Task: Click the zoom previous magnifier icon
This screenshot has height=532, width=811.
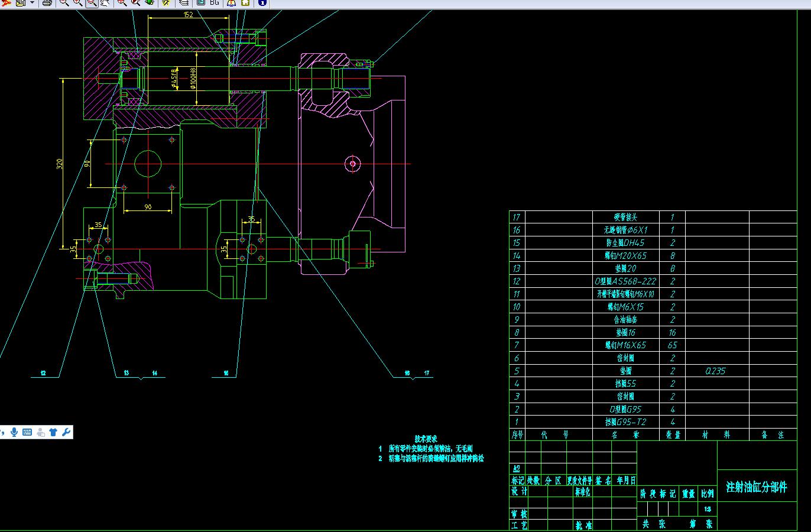Action: tap(135, 2)
